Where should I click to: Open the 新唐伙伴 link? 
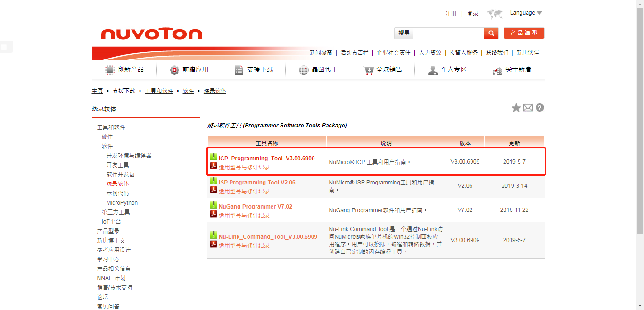(528, 53)
